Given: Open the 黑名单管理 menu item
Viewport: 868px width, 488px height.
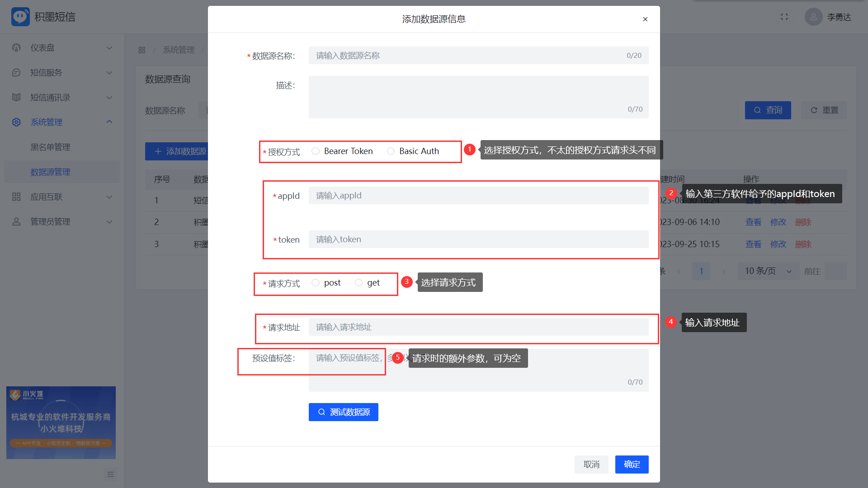Looking at the screenshot, I should click(x=50, y=147).
